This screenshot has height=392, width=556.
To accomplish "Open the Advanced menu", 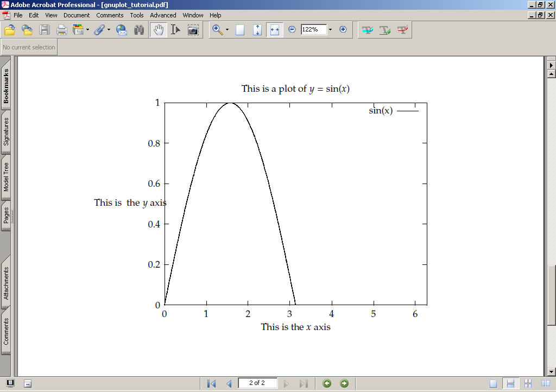I will (x=163, y=15).
